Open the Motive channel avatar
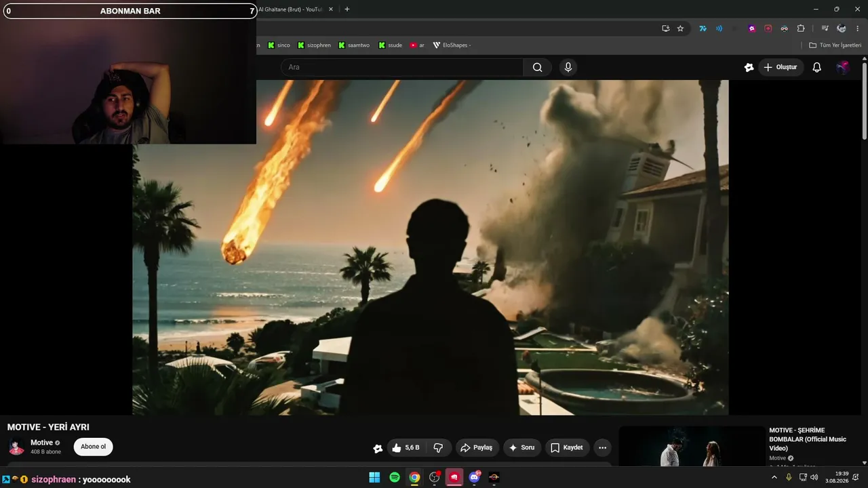Image resolution: width=868 pixels, height=488 pixels. pos(16,447)
